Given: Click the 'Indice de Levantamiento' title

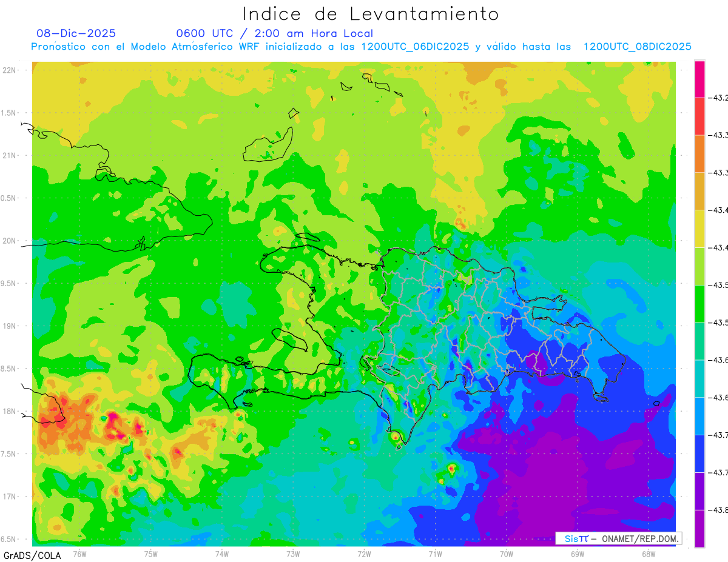Looking at the screenshot, I should pos(371,13).
